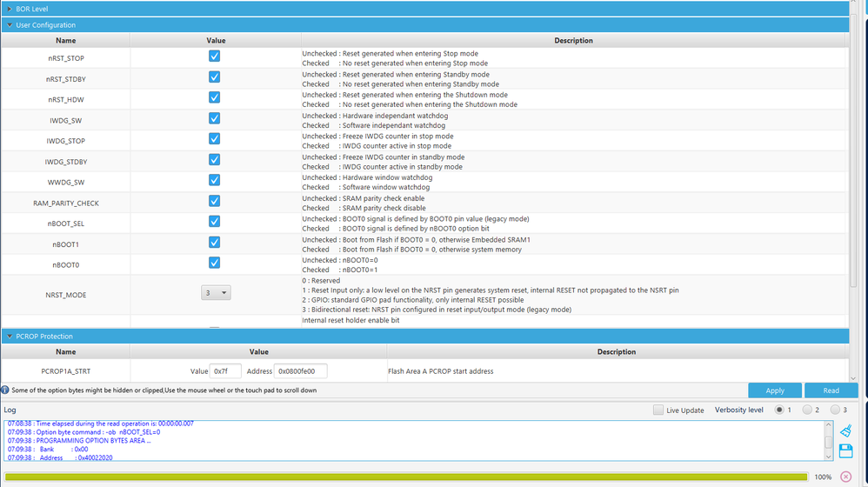868x487 pixels.
Task: Click the Read button
Action: pos(831,390)
